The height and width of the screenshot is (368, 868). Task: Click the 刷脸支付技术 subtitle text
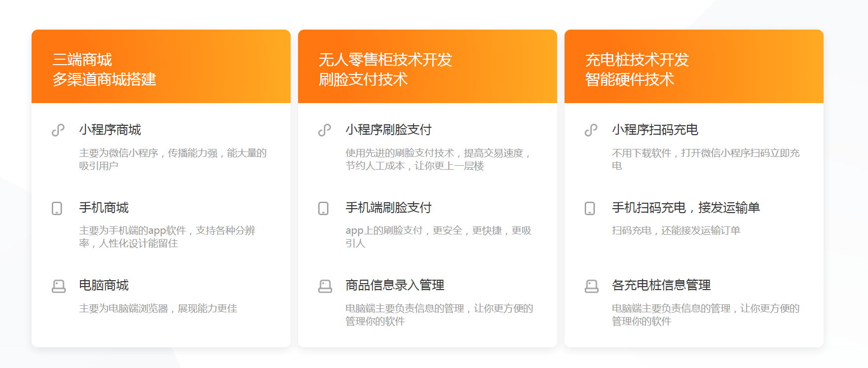363,79
